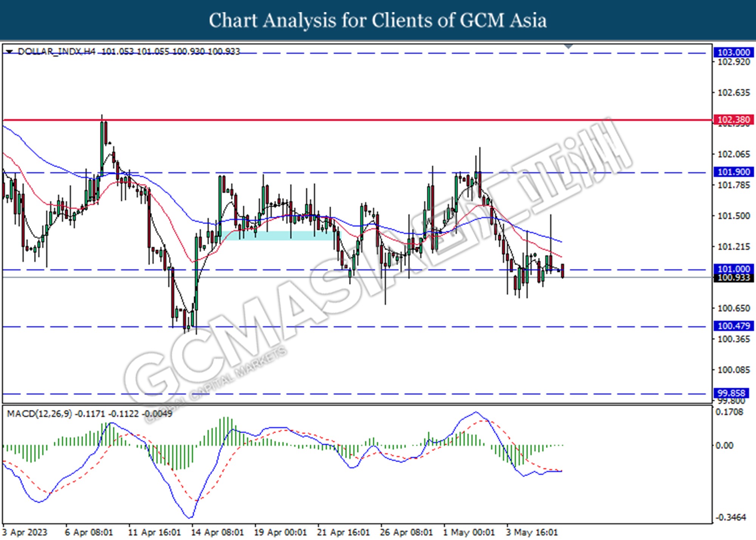Click the 101.785 price axis value

[734, 185]
